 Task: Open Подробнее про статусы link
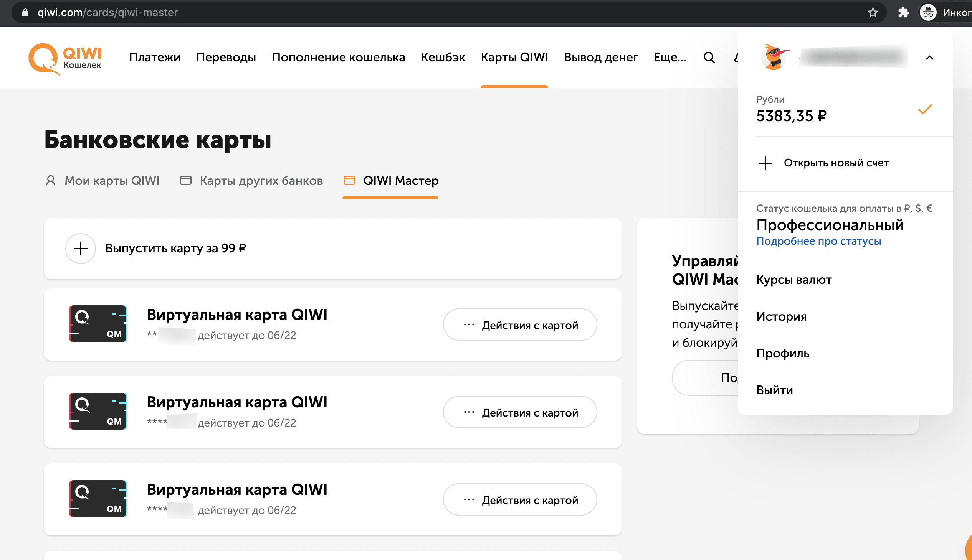pyautogui.click(x=819, y=241)
